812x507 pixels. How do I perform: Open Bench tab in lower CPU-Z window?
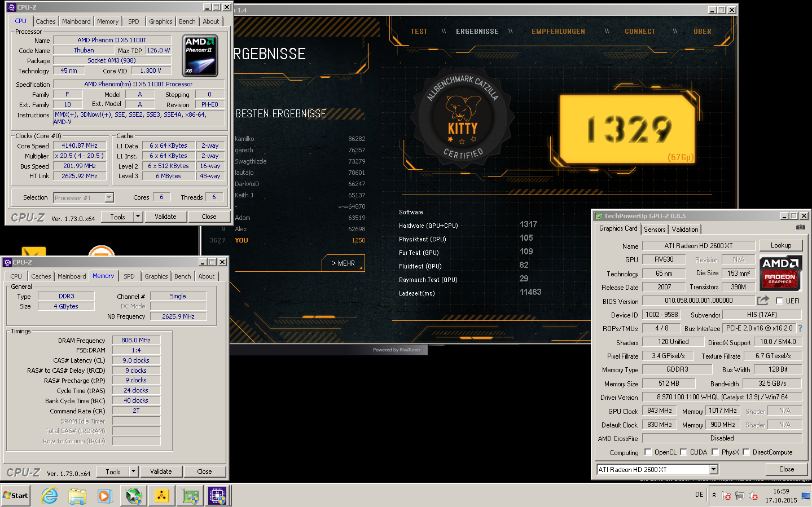coord(182,276)
